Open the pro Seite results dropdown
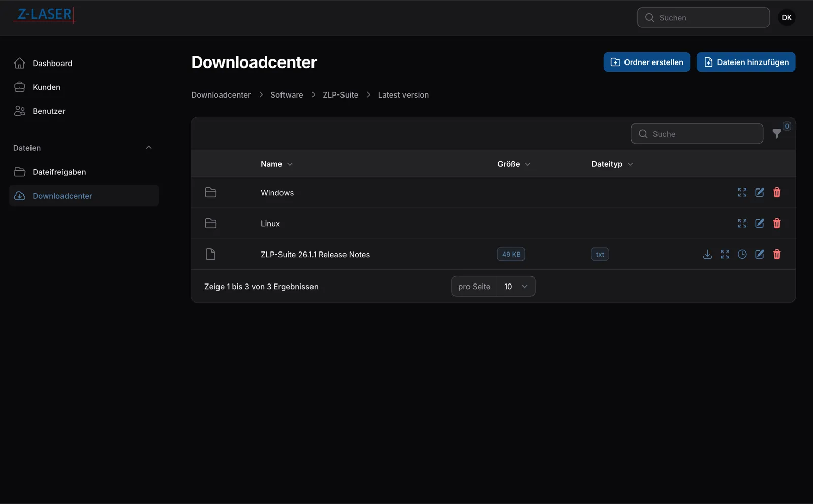This screenshot has height=504, width=813. (x=515, y=286)
